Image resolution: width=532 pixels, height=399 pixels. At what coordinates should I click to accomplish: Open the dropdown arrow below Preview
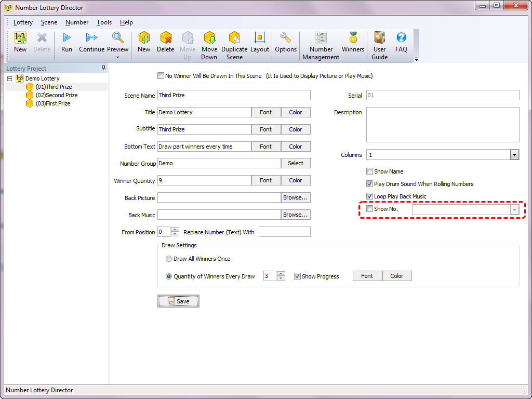pyautogui.click(x=118, y=58)
